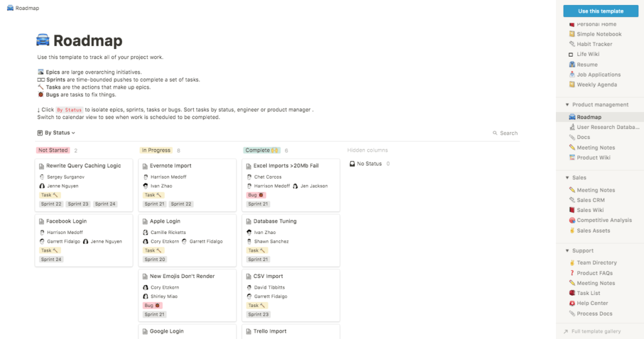
Task: Click the board view icon beside By Status
Action: tap(40, 133)
